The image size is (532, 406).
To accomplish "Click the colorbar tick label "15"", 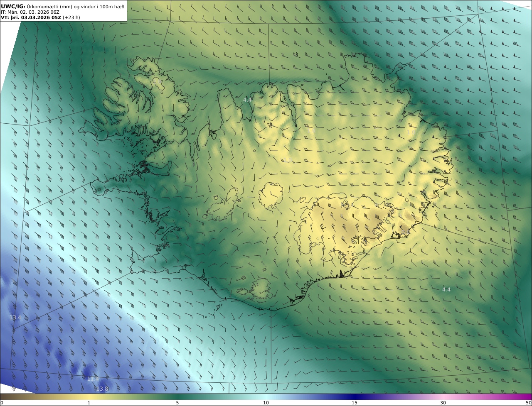I will click(x=355, y=403).
